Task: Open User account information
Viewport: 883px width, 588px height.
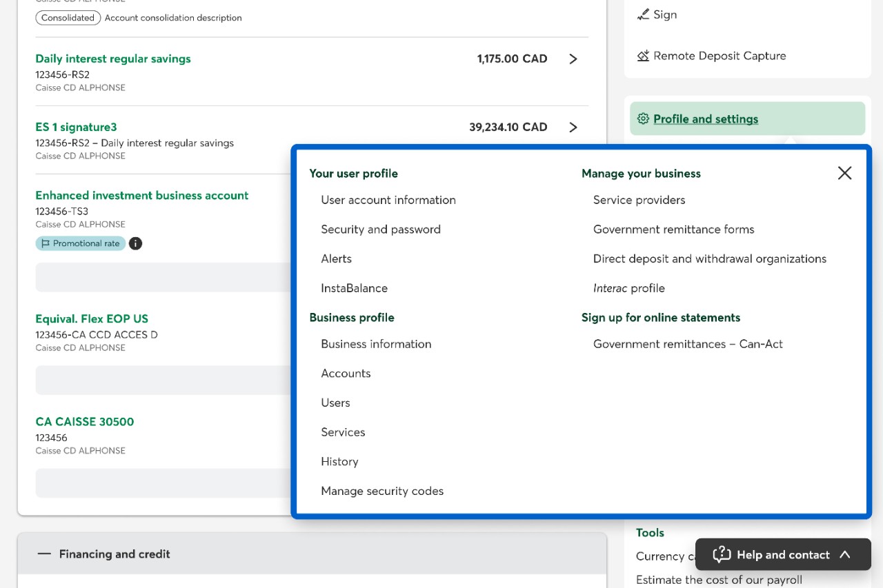Action: click(x=388, y=200)
